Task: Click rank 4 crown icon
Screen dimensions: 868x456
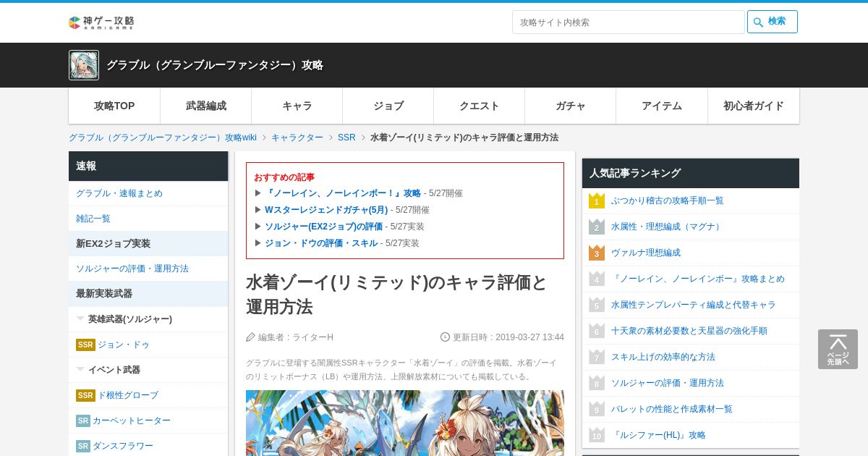Action: (597, 279)
